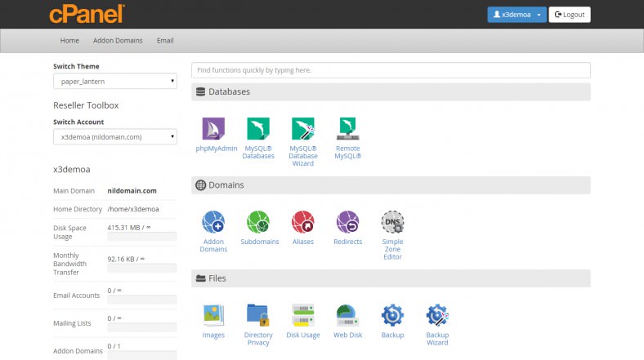Click the cPanel logo
Viewport: 644px width, 360px height.
point(87,14)
